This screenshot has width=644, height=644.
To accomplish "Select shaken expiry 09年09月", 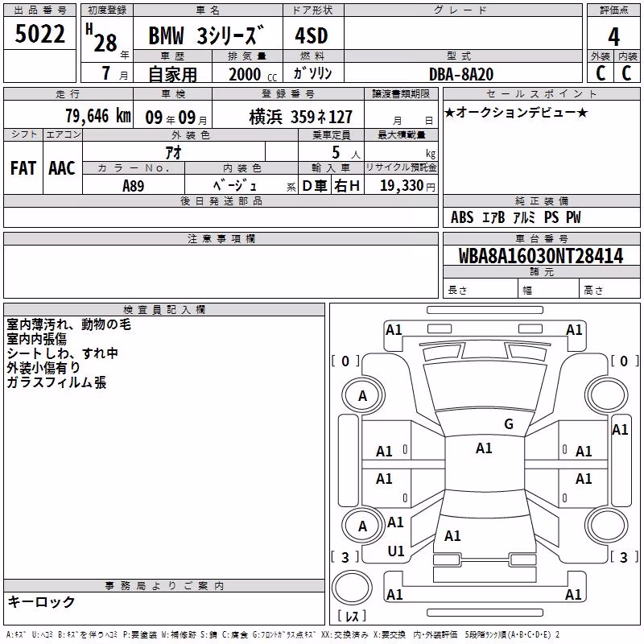I will pyautogui.click(x=176, y=118).
